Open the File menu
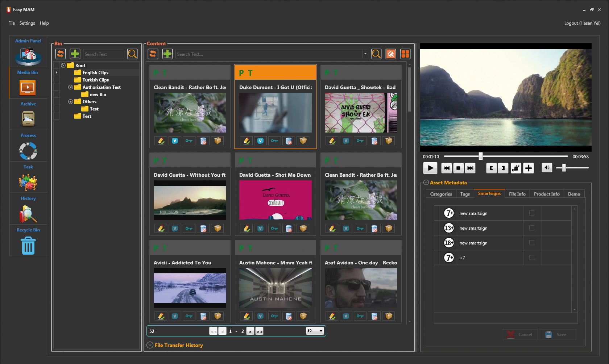The width and height of the screenshot is (609, 364). [x=12, y=23]
